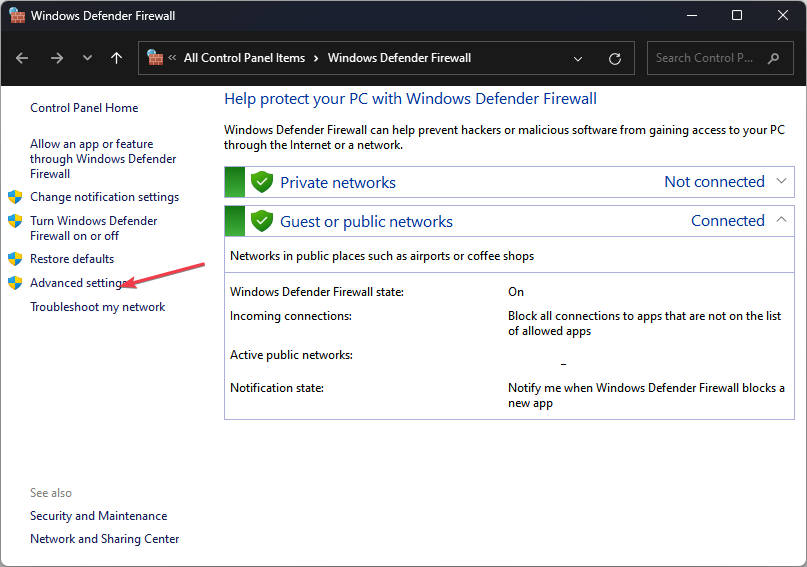Click the breadcrumb arrow after All Control Panel Items
This screenshot has height=567, width=807.
pos(316,58)
